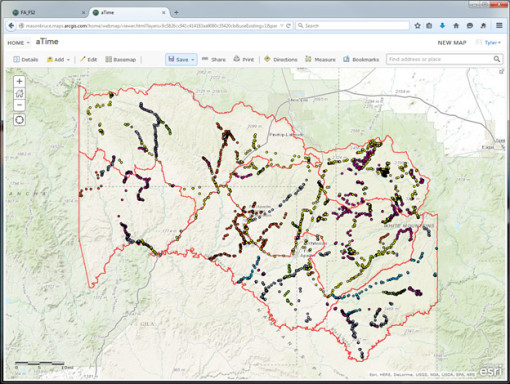Open the Measure tool
Screen dimensions: 510x384
point(320,60)
